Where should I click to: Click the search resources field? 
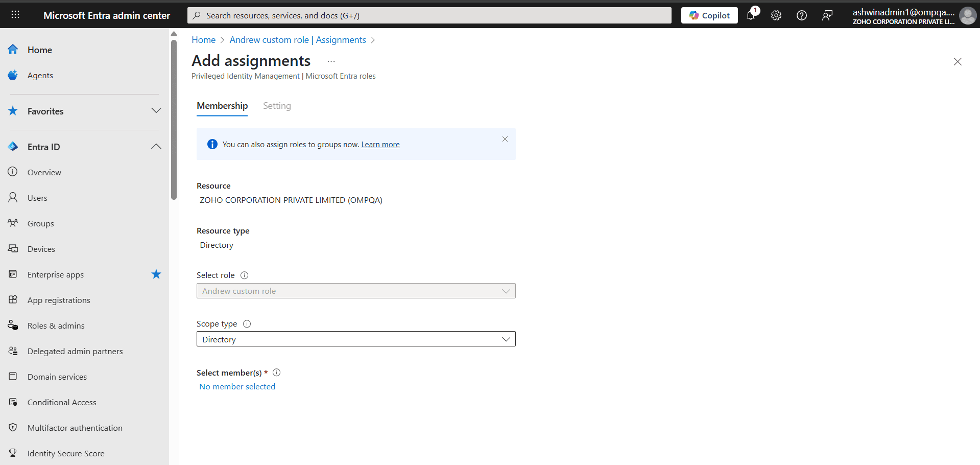pyautogui.click(x=429, y=15)
